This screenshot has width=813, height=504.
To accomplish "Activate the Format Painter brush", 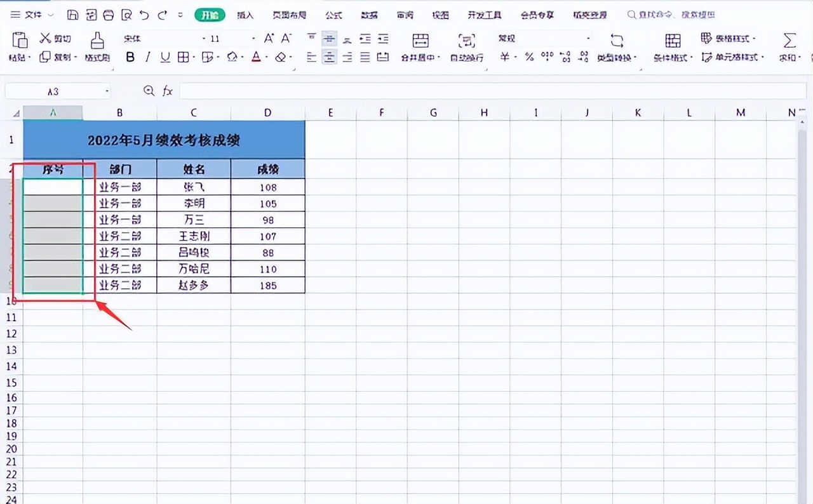I will [97, 41].
